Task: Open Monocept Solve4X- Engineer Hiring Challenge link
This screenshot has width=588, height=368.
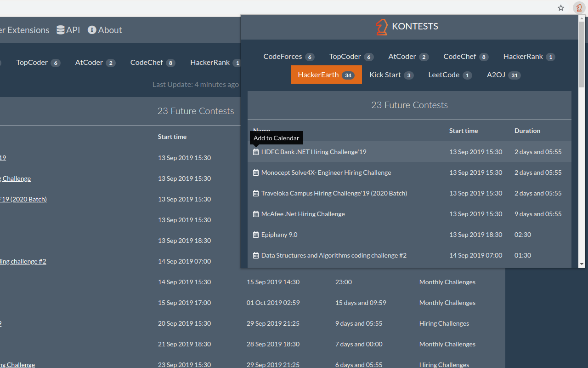Action: 326,172
